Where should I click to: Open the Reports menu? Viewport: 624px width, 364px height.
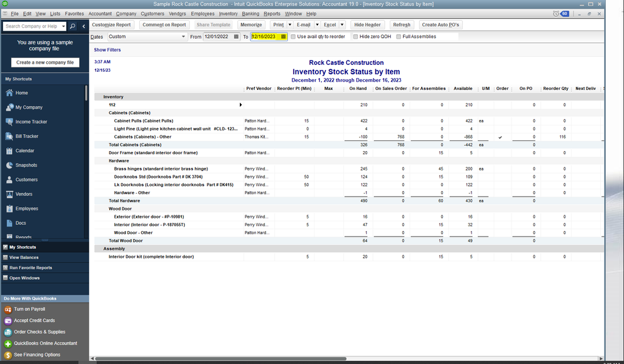pos(272,14)
